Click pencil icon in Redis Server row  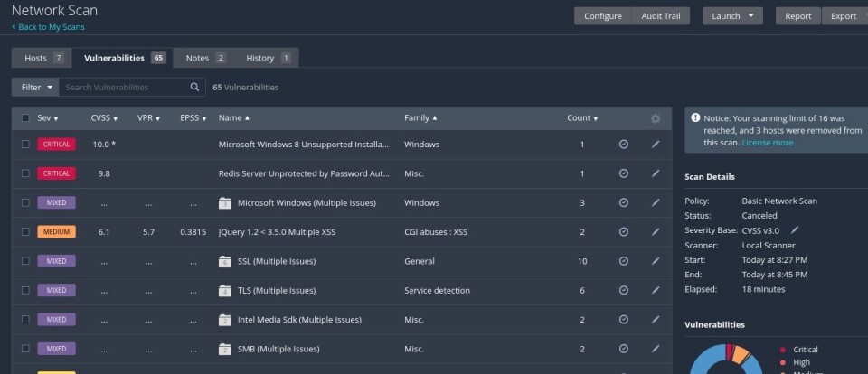656,173
